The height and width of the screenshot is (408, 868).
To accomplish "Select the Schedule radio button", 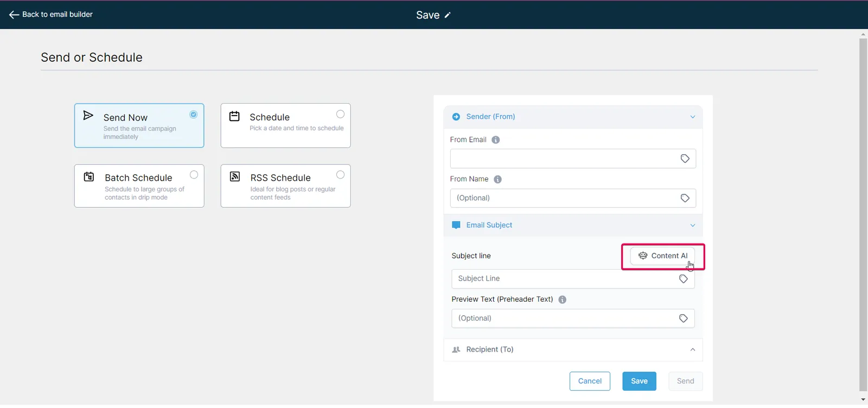I will point(340,114).
